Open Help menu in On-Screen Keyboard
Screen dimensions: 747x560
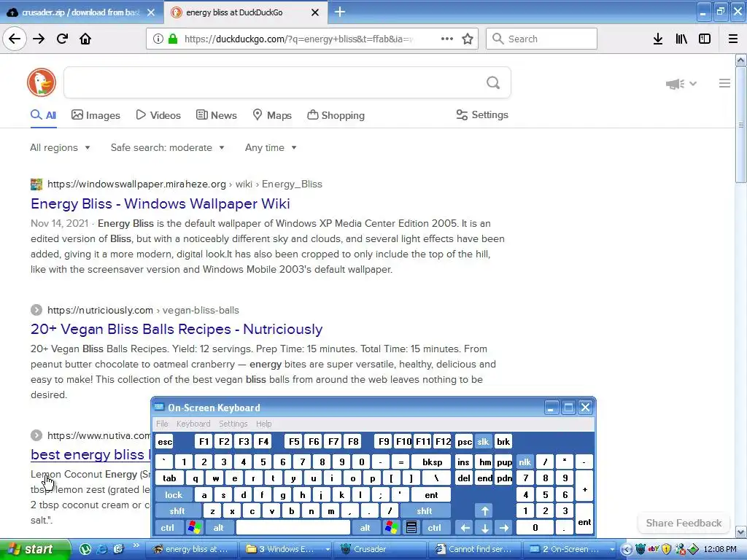[263, 424]
